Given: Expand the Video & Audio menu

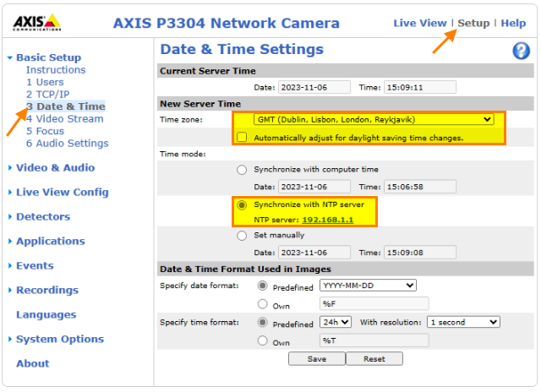Looking at the screenshot, I should coord(55,167).
